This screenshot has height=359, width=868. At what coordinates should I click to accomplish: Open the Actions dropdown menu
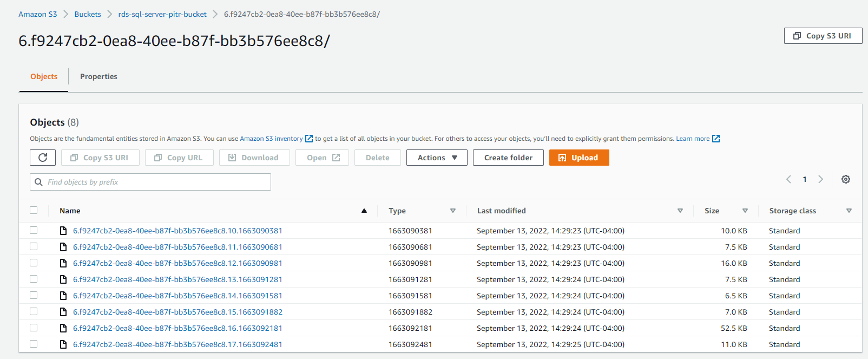pyautogui.click(x=437, y=158)
